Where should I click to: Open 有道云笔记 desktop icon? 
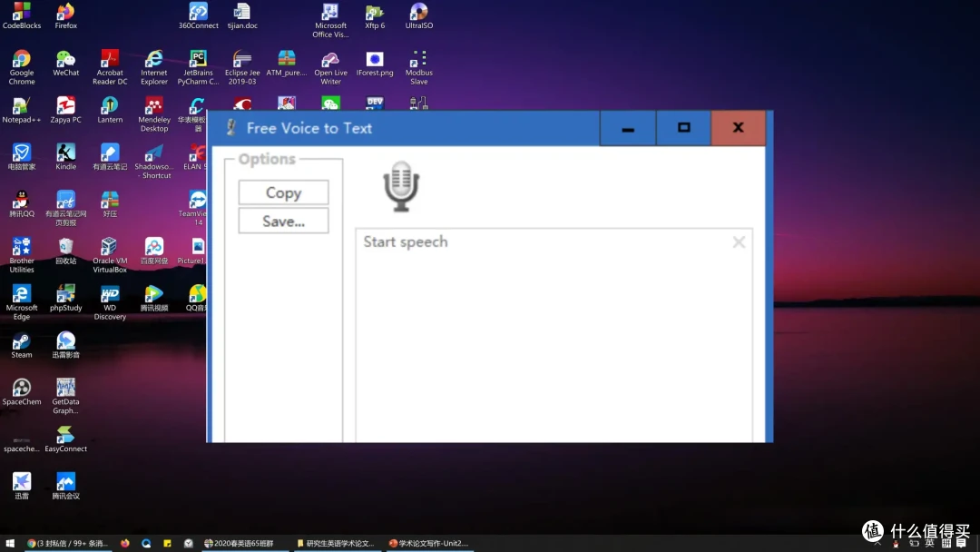110,157
